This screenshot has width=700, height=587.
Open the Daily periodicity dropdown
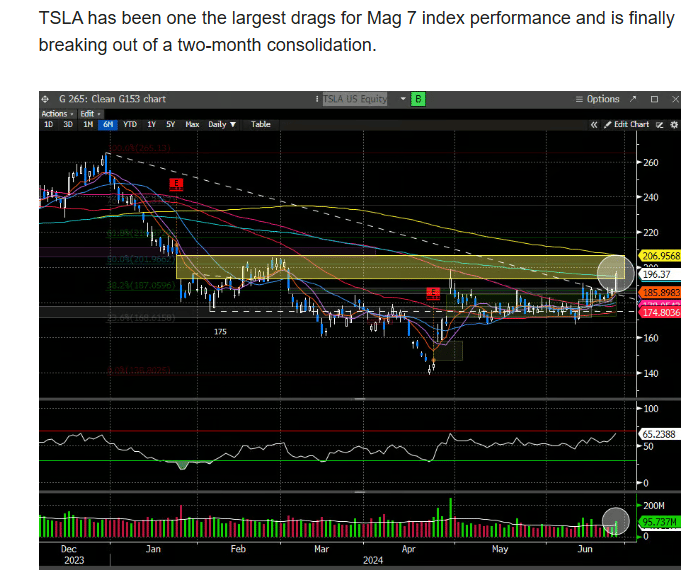coord(222,125)
